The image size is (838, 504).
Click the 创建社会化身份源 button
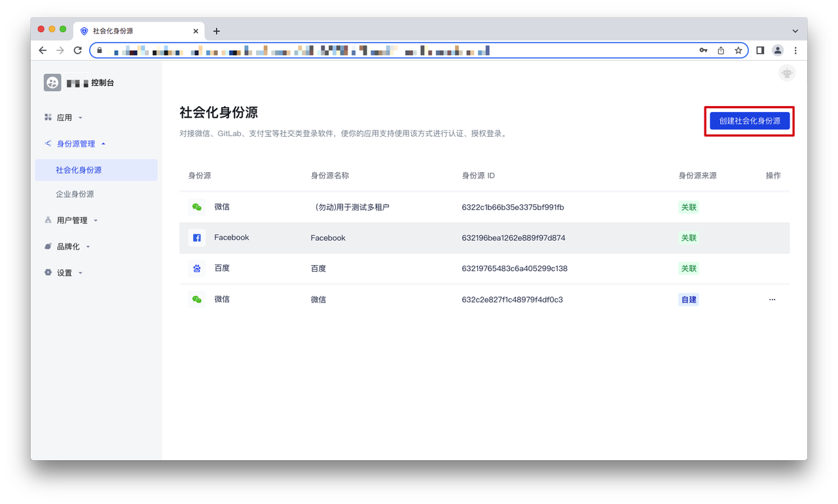(750, 121)
